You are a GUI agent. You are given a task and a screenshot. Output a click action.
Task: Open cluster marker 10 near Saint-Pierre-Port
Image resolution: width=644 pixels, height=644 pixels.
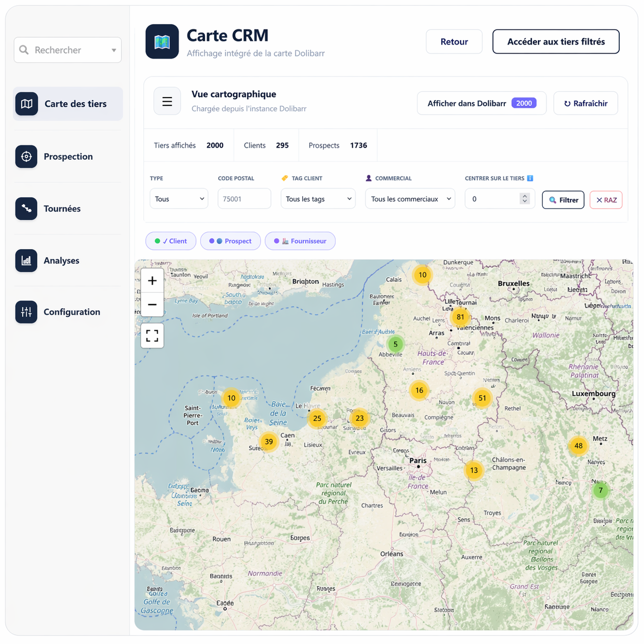point(232,398)
